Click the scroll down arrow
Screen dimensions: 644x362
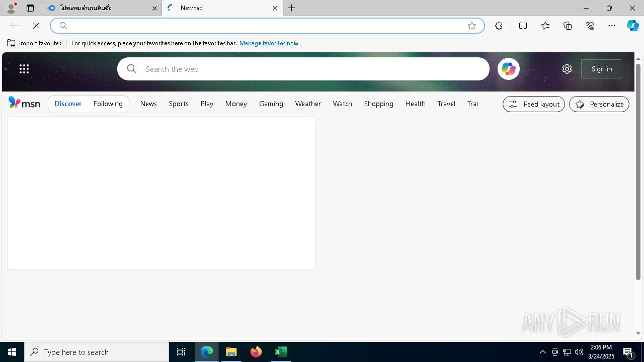(638, 334)
